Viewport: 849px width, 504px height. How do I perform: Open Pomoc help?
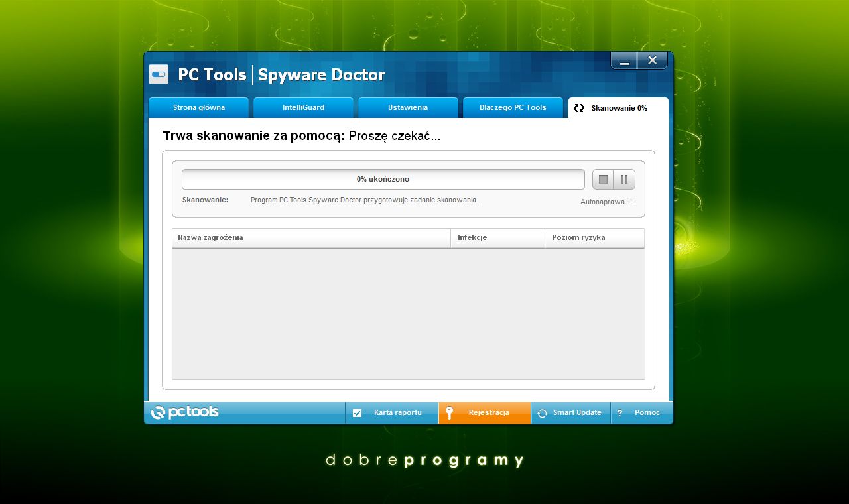(641, 412)
